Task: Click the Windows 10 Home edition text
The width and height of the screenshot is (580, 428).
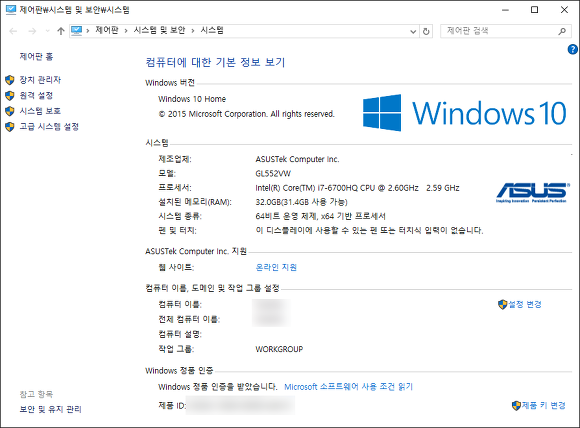Action: [x=192, y=99]
